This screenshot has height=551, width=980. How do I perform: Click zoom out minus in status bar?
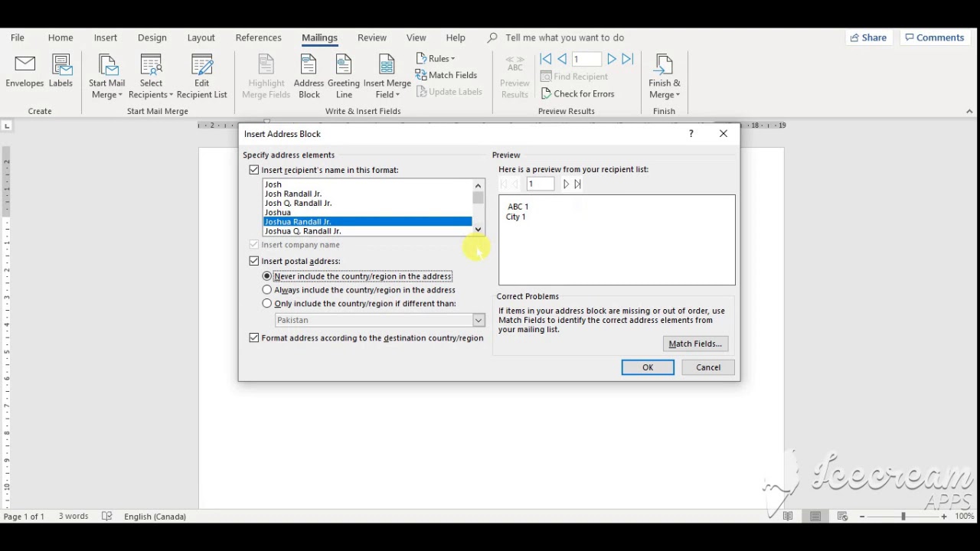click(862, 517)
